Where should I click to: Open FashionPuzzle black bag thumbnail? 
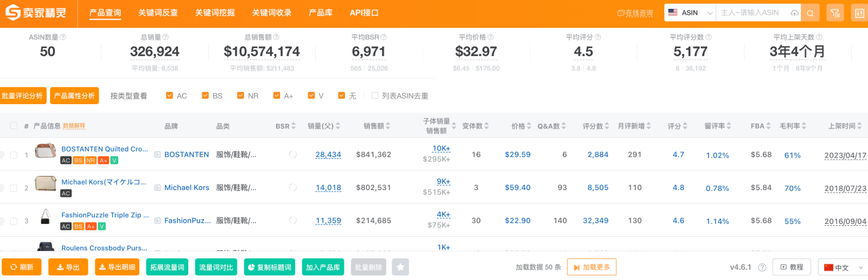tap(45, 217)
